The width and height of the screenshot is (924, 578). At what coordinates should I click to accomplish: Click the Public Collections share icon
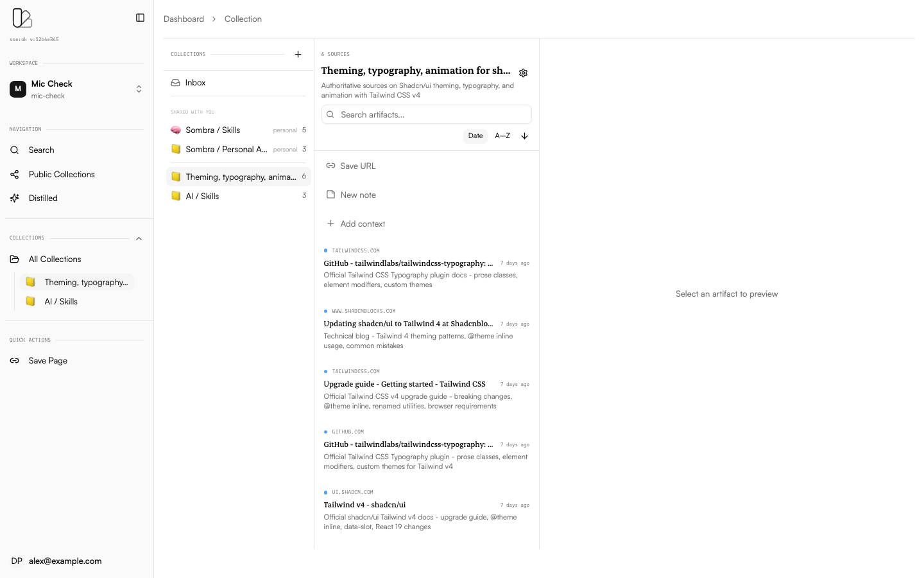click(15, 175)
